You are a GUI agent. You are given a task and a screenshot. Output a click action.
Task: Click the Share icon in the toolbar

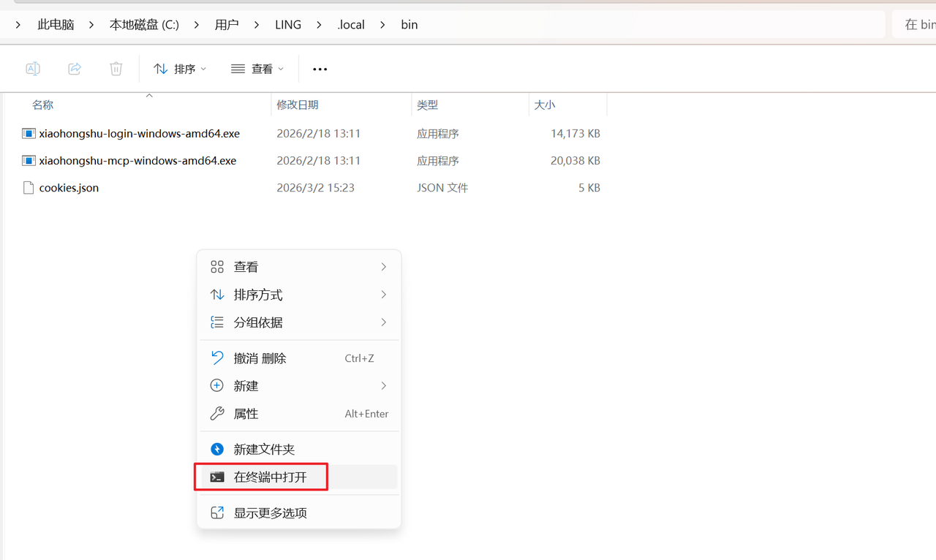(x=75, y=69)
